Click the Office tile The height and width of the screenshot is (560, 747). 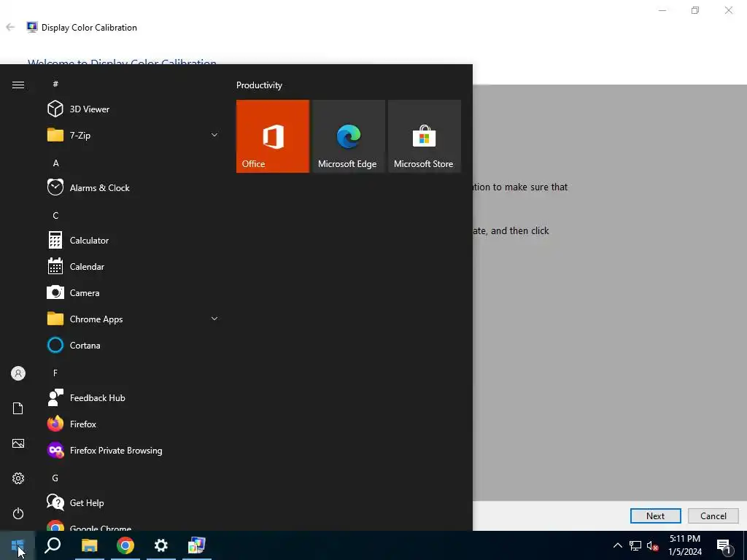pos(273,136)
